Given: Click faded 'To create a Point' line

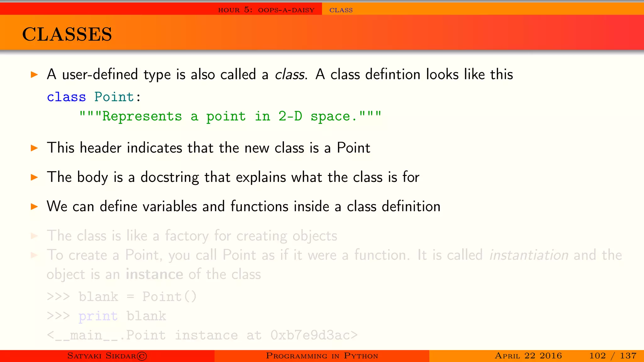Looking at the screenshot, I should click(x=334, y=255).
